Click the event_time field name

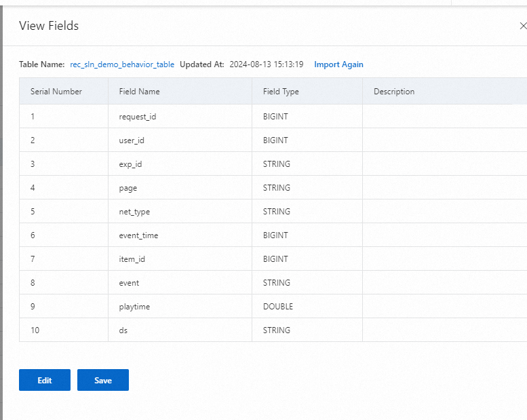tap(138, 235)
